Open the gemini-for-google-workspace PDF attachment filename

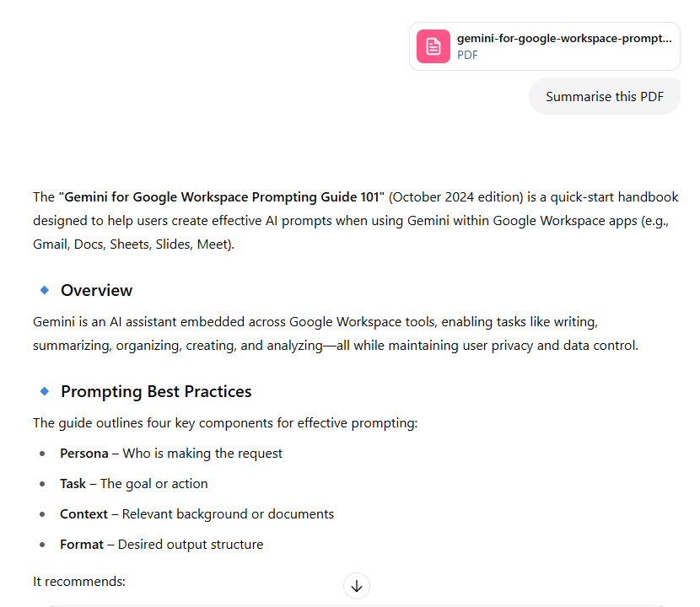coord(564,39)
